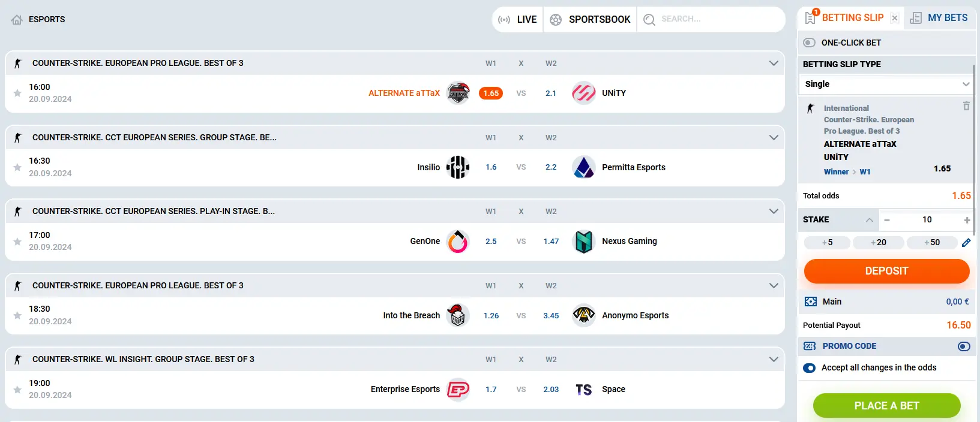Collapse the STAKE section arrow
This screenshot has width=980, height=422.
870,219
